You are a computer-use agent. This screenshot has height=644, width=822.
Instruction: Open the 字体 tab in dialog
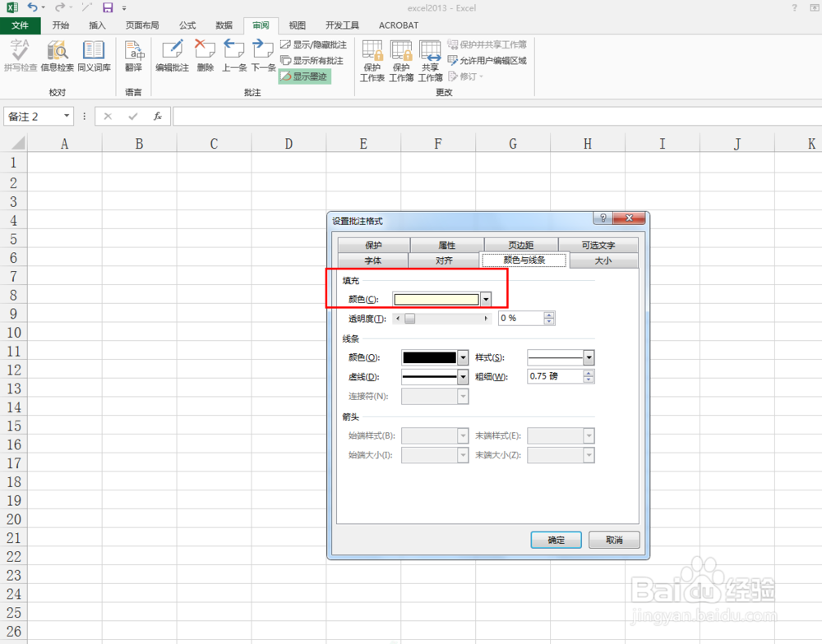point(372,260)
